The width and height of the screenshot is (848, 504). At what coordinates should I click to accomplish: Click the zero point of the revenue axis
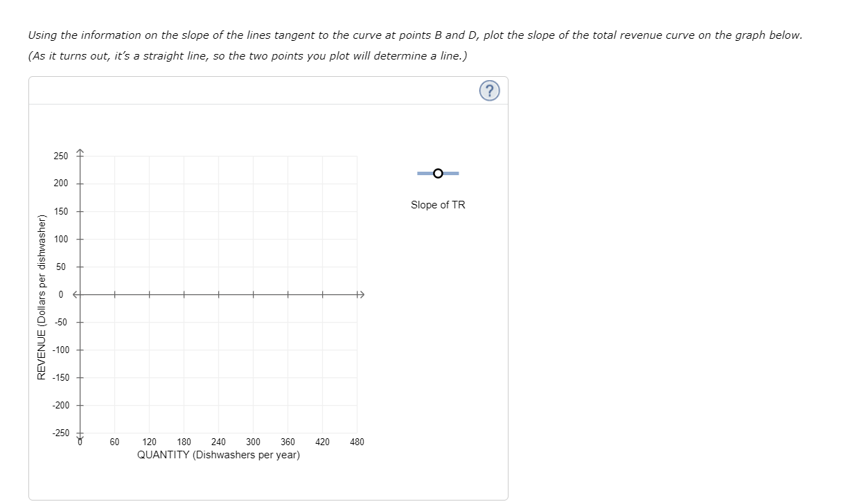pos(80,294)
